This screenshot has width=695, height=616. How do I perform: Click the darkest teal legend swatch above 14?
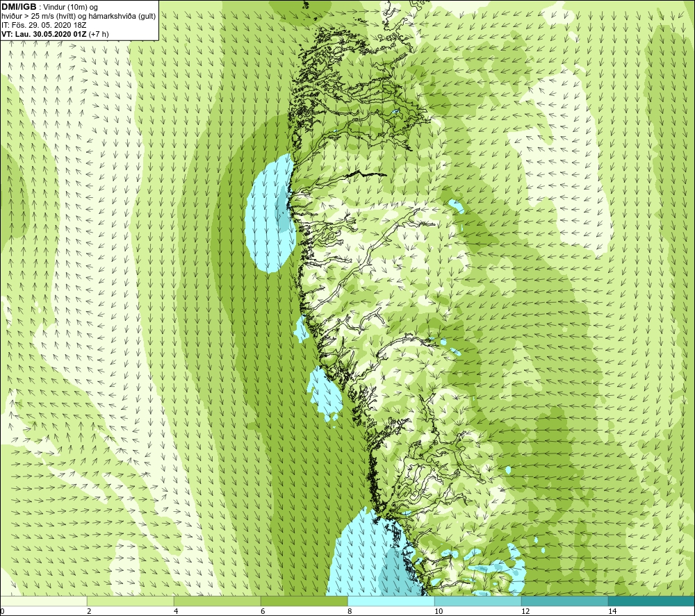tap(652, 601)
